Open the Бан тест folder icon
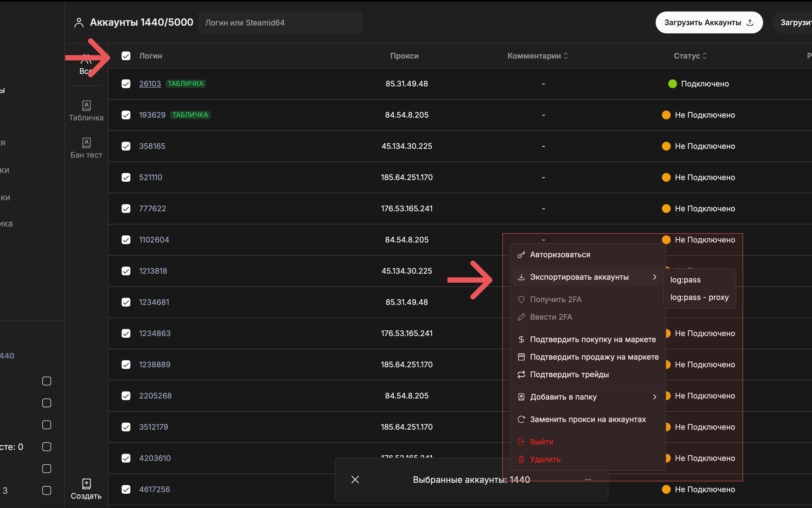 pyautogui.click(x=86, y=143)
